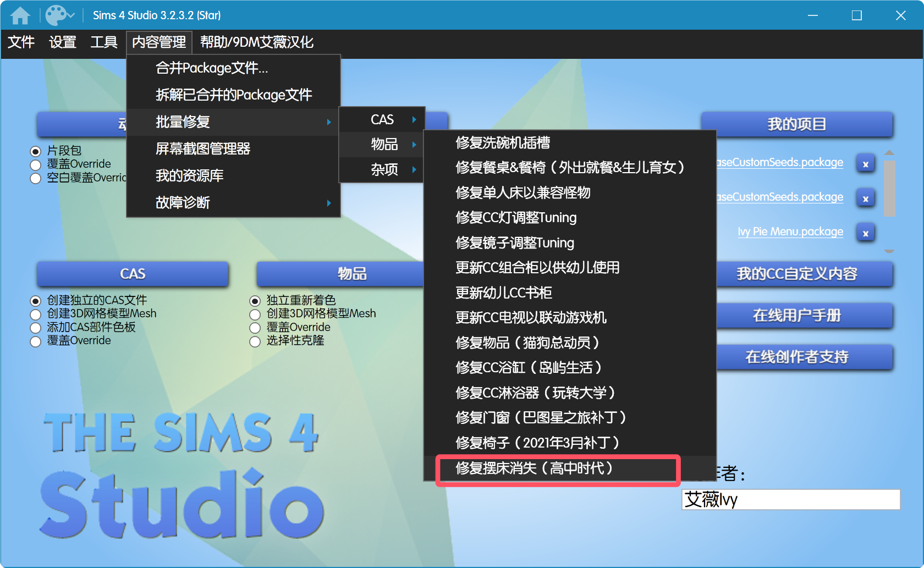Select CAS 覆盖Override radio
Image resolution: width=924 pixels, height=568 pixels.
click(x=36, y=341)
